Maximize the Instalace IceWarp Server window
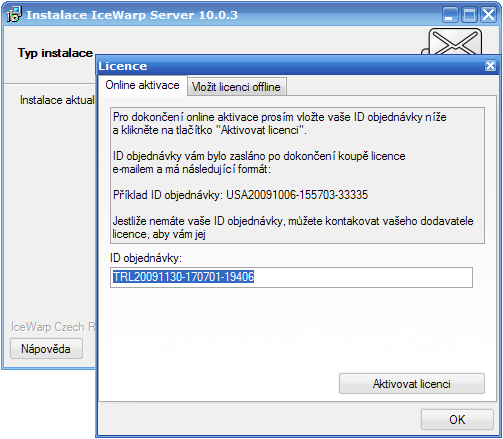 pos(469,15)
